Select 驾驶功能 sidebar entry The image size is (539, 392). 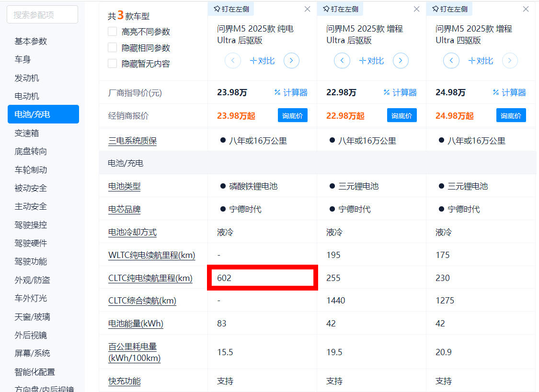tap(31, 261)
